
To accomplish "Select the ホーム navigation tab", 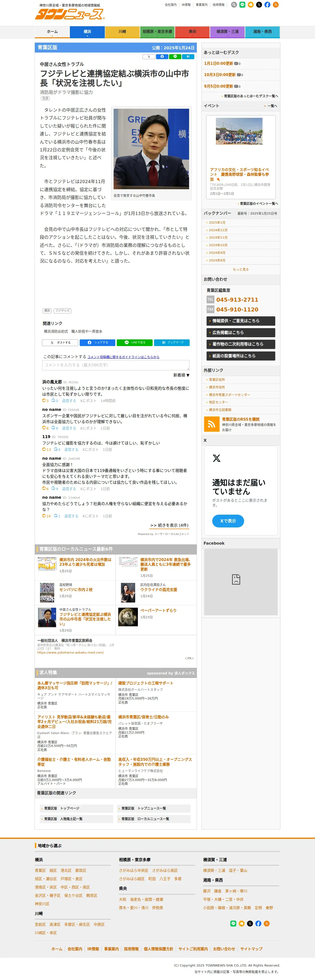I will tap(52, 32).
